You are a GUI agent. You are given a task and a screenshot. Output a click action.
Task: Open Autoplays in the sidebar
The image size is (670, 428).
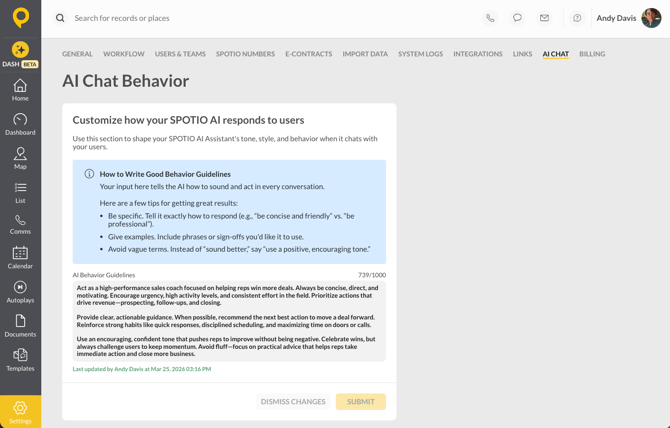20,292
